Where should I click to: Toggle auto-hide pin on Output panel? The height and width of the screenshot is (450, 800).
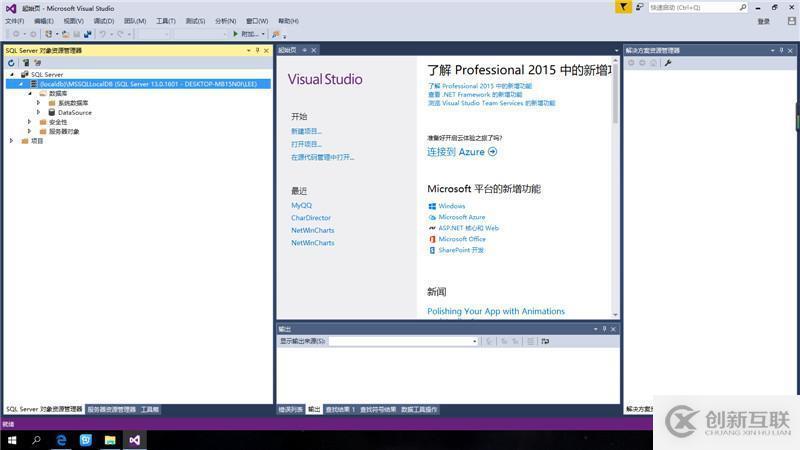click(605, 329)
